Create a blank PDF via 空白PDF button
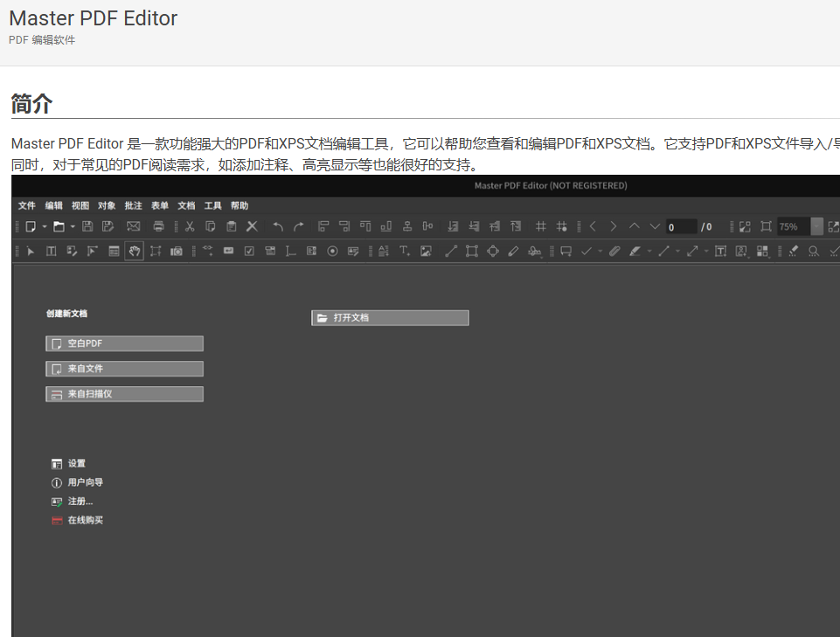Viewport: 840px width, 637px height. tap(124, 343)
